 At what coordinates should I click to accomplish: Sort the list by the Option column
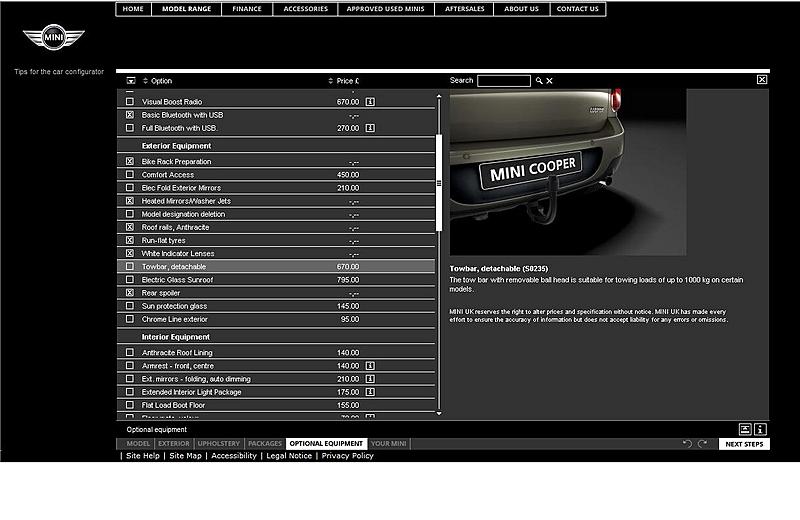[158, 81]
